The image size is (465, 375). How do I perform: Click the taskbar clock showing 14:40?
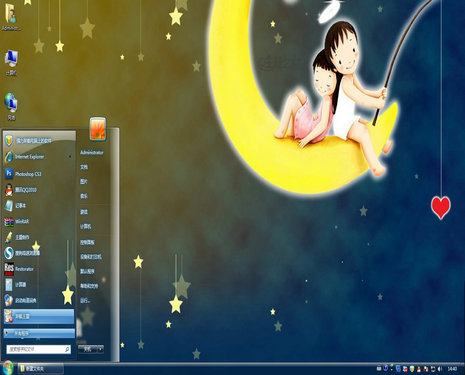point(452,369)
